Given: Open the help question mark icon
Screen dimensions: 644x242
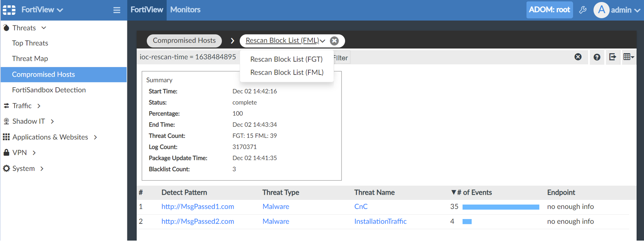Looking at the screenshot, I should pyautogui.click(x=597, y=57).
